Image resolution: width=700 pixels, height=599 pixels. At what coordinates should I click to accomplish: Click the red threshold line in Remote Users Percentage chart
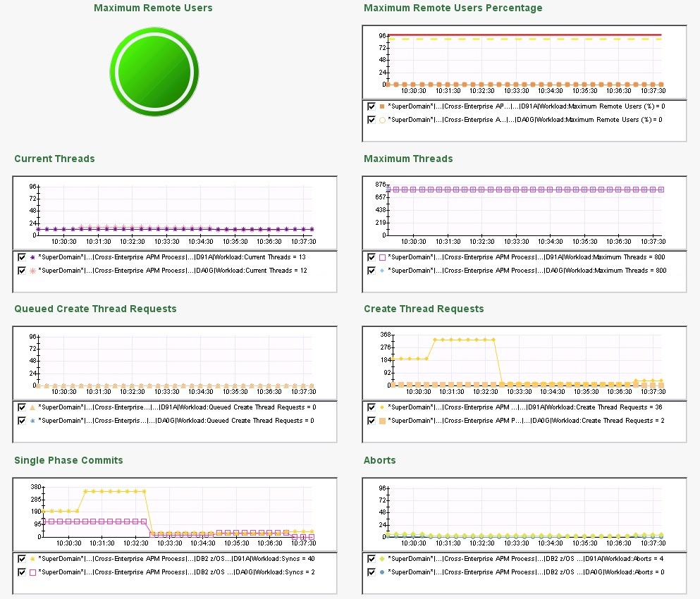click(x=524, y=35)
